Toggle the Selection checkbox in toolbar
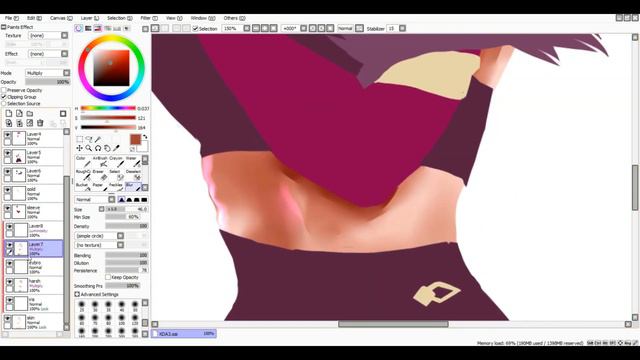The image size is (640, 360). (x=195, y=29)
